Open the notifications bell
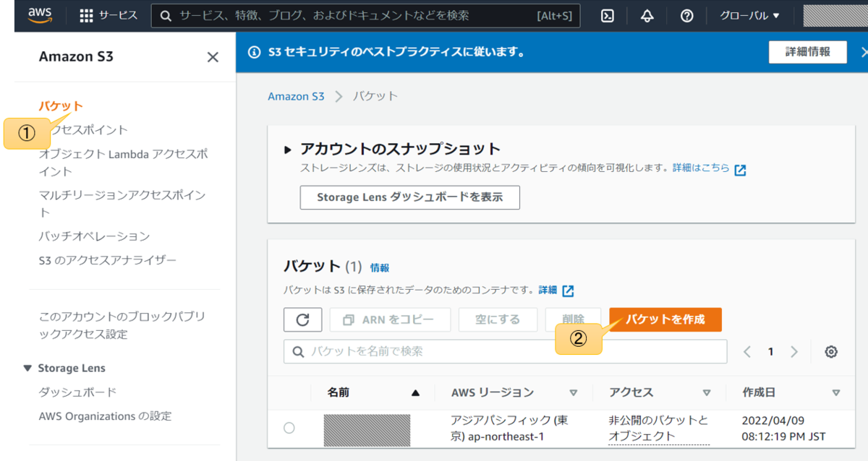The width and height of the screenshot is (868, 461). [647, 16]
